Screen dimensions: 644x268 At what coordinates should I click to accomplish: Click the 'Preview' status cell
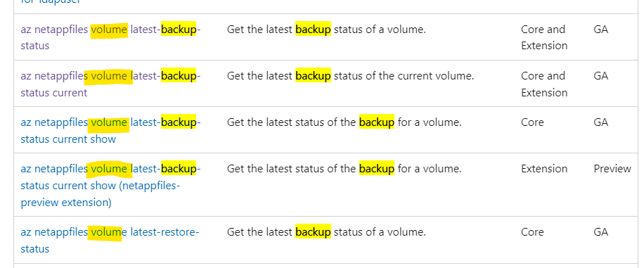coord(612,169)
